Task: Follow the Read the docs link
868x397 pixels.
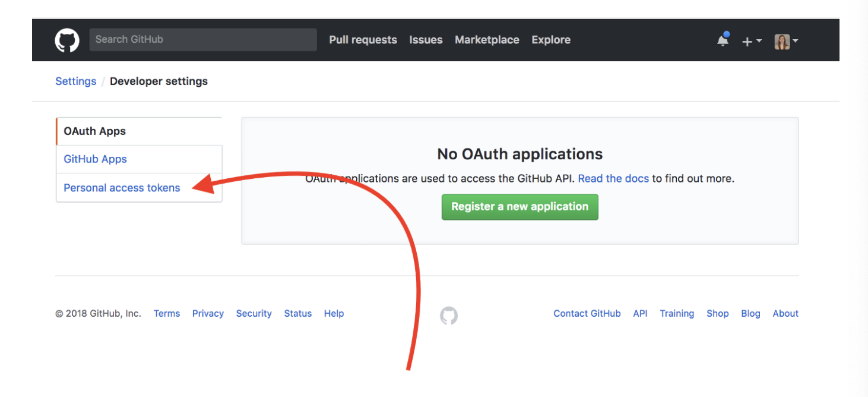Action: [613, 178]
